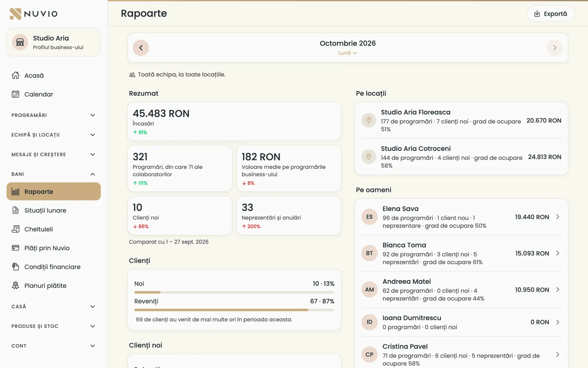Viewport: 588px width, 368px height.
Task: Click the Calendar icon in sidebar
Action: tap(15, 94)
